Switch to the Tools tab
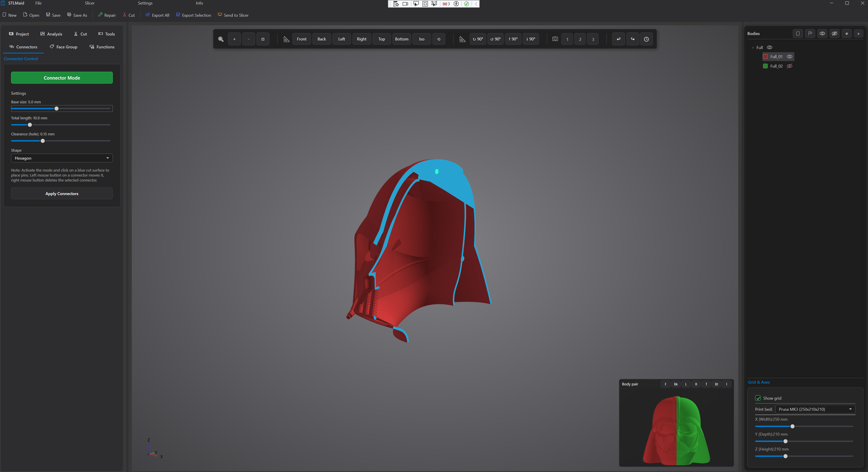 106,34
